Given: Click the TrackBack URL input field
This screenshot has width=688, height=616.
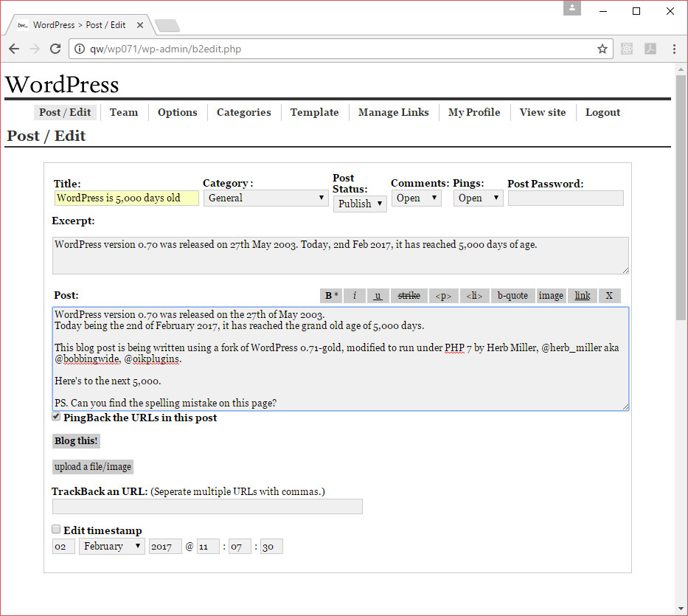Looking at the screenshot, I should point(206,506).
